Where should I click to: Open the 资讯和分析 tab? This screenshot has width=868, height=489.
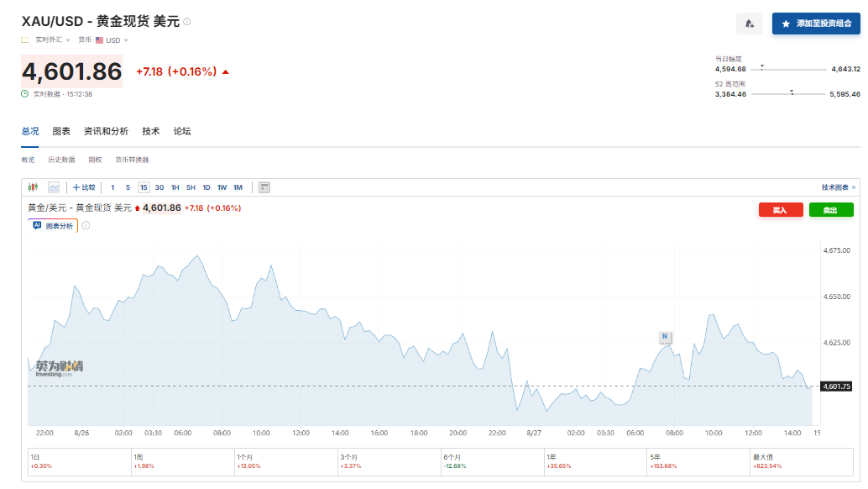tap(106, 131)
